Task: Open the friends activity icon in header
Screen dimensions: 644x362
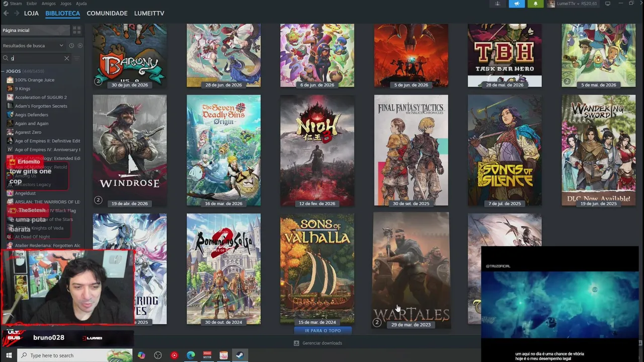Action: 498,4
